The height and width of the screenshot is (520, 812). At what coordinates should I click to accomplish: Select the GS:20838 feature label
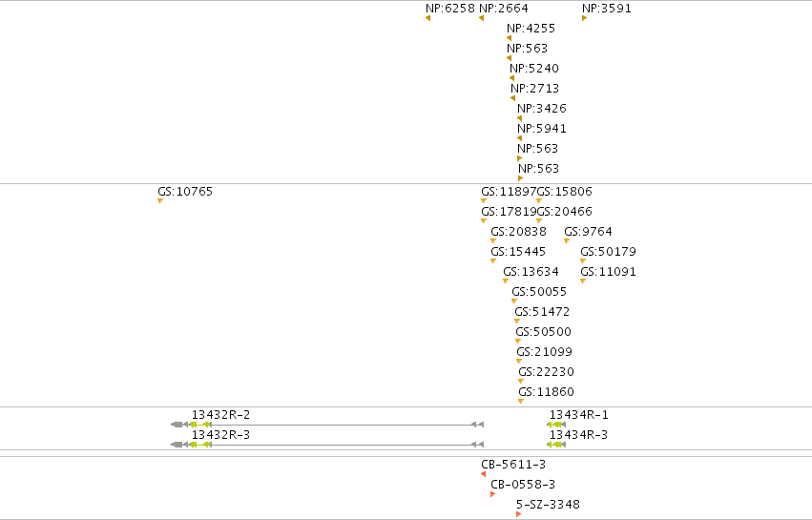point(518,232)
